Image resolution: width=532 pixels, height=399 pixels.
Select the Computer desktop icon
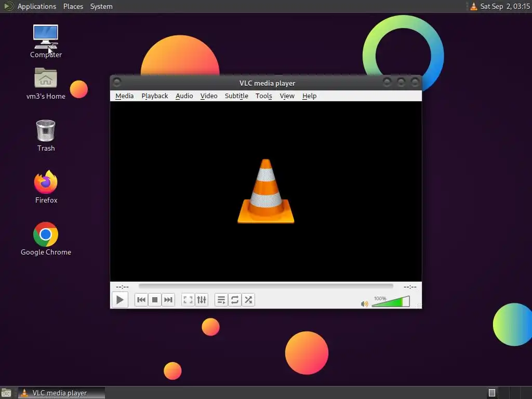46,42
